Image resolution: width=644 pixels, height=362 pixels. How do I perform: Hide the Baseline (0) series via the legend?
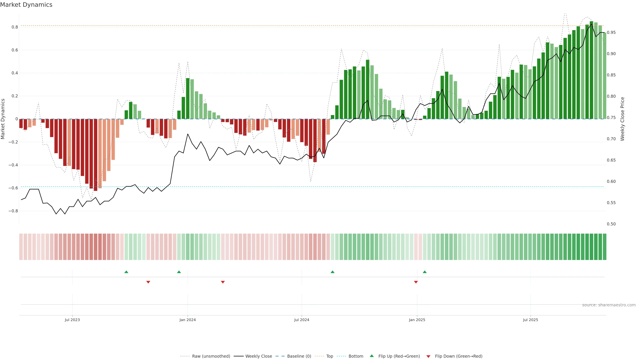point(299,356)
